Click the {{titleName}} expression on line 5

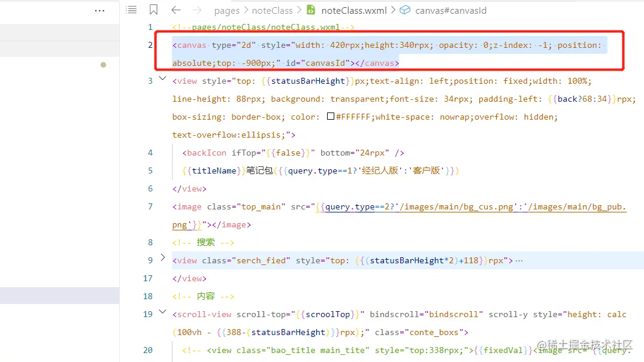click(x=214, y=171)
